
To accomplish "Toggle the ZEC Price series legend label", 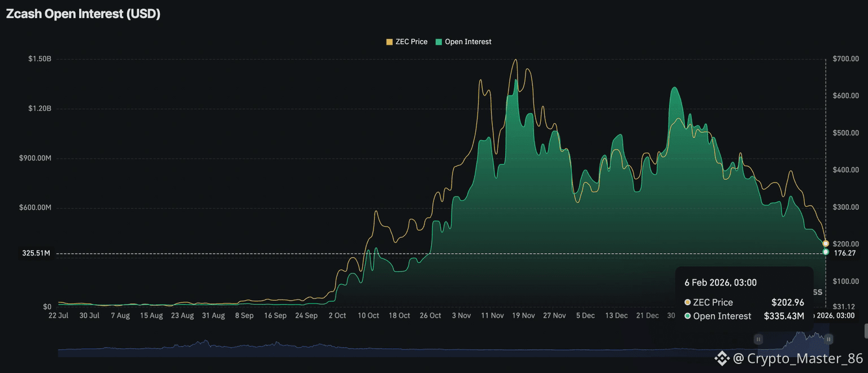I will tap(411, 42).
